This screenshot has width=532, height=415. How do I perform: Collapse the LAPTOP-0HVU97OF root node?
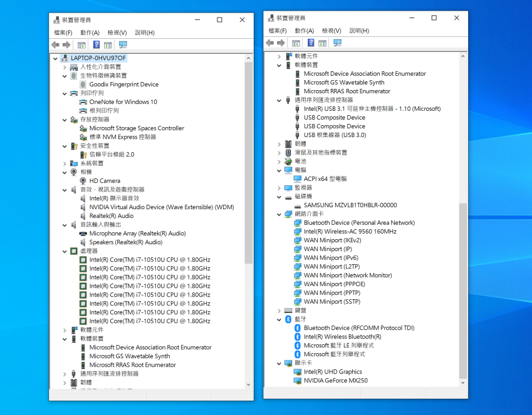tap(55, 58)
